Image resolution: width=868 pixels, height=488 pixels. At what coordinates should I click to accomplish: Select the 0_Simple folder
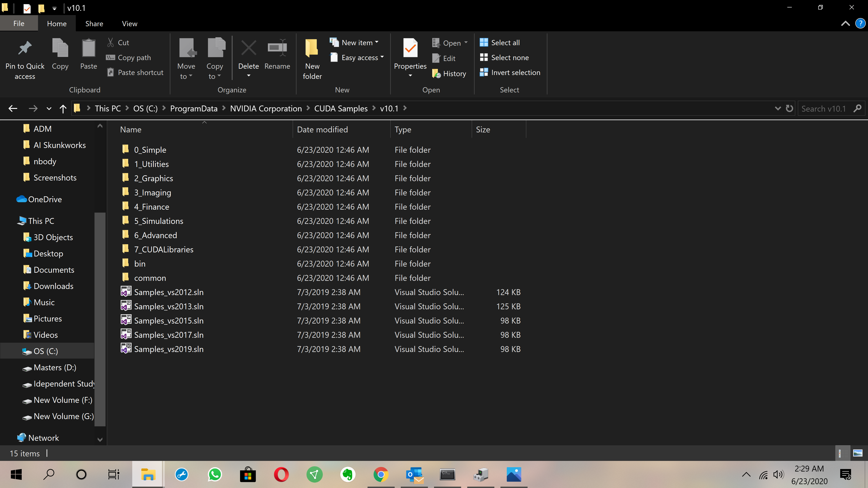point(150,150)
